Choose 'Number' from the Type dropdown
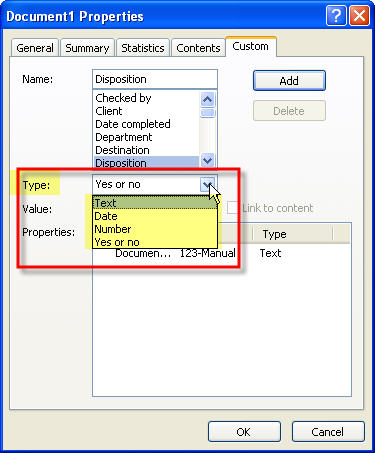This screenshot has width=375, height=453. (155, 229)
